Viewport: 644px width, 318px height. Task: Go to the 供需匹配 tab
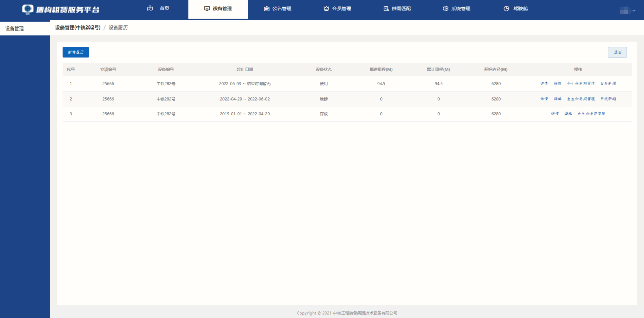[x=401, y=9]
